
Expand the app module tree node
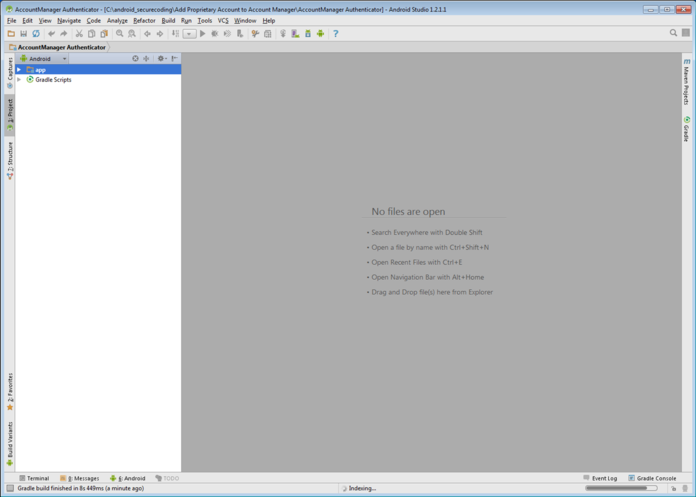coord(19,70)
